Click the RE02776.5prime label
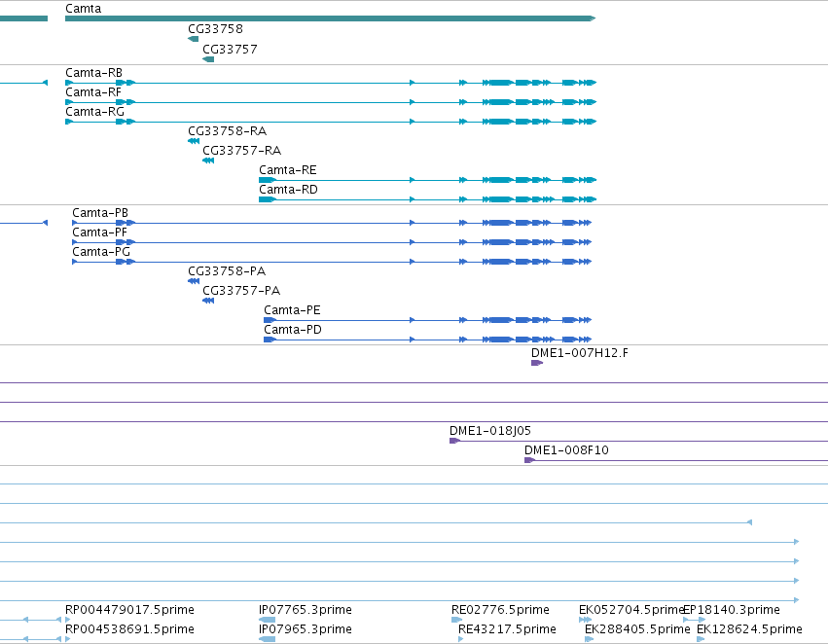 click(501, 610)
